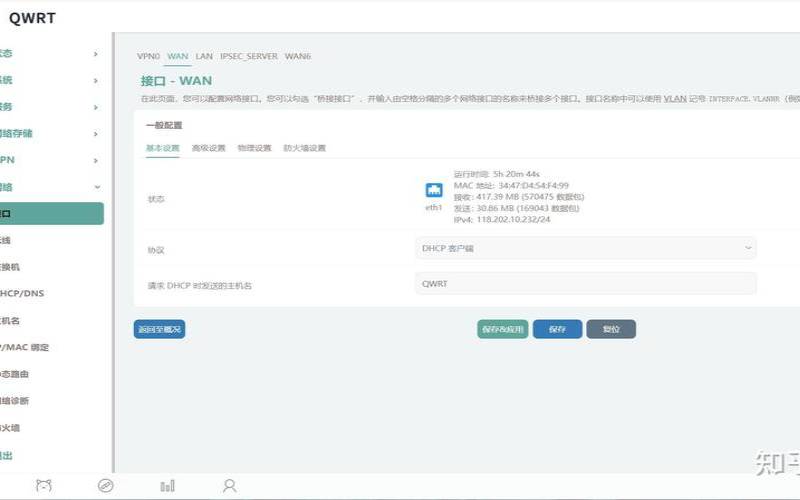The image size is (800, 500).
Task: Click the 保存&应用 button
Action: [503, 329]
